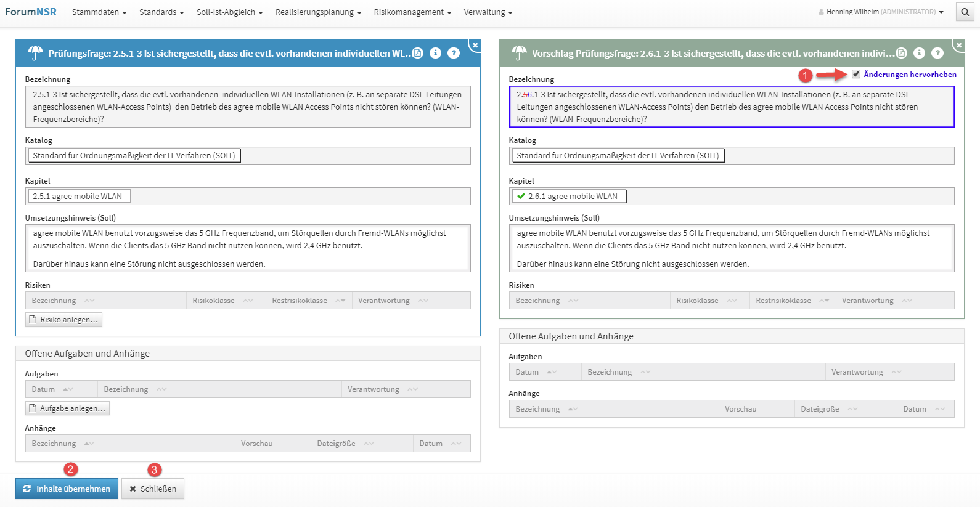The height and width of the screenshot is (507, 980).
Task: Click the Aufgabe anlegen button
Action: (x=67, y=408)
